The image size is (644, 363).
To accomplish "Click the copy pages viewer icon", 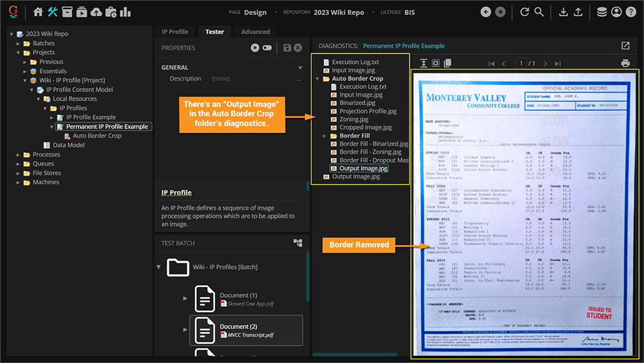I will (448, 63).
